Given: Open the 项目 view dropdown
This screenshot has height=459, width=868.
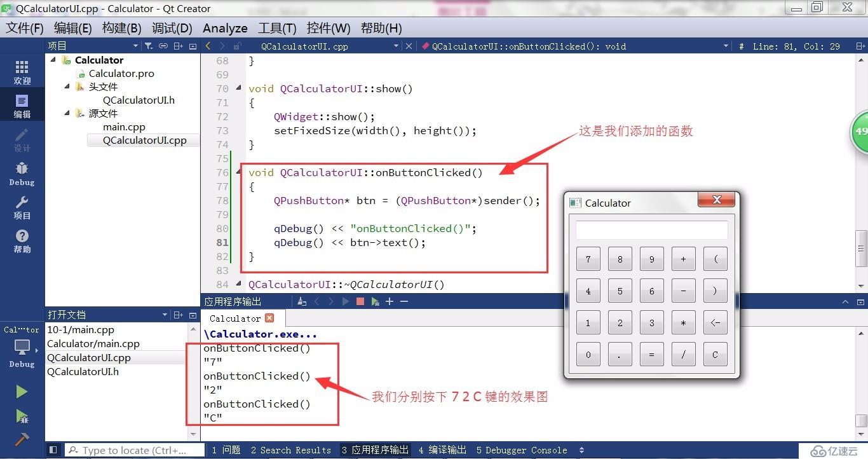Looking at the screenshot, I should [x=135, y=46].
